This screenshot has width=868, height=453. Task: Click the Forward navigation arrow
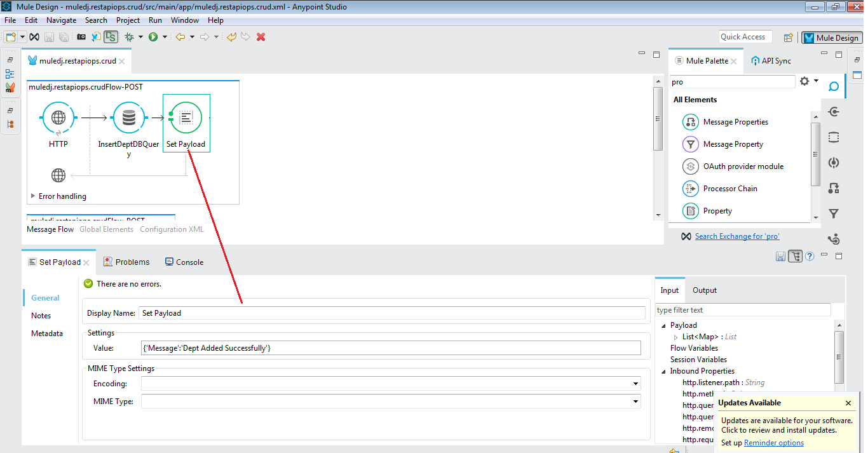(x=205, y=37)
